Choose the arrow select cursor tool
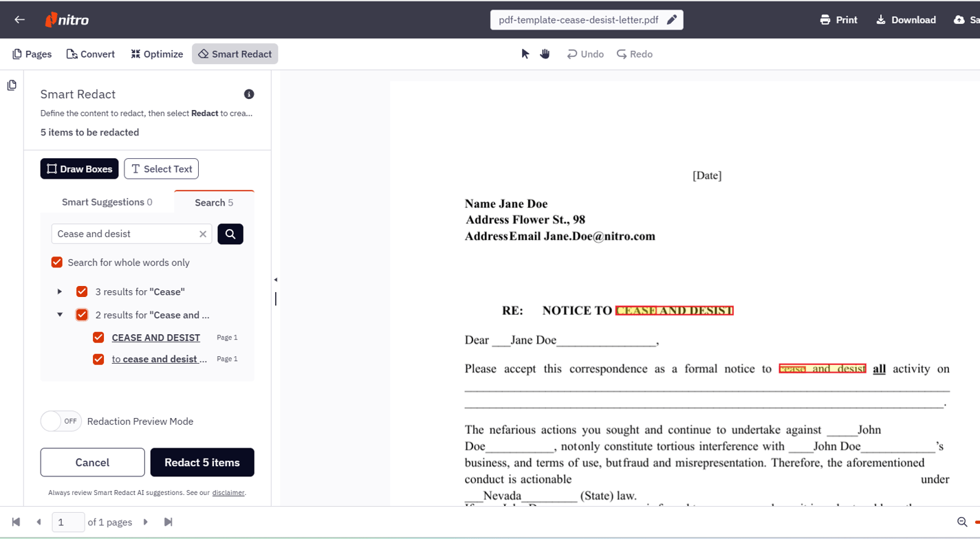This screenshot has width=980, height=539. point(525,54)
